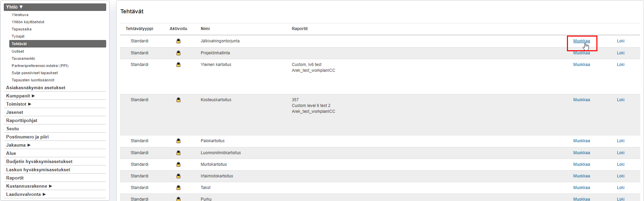644x201 pixels.
Task: Click the lock icon for Palokartoitus
Action: (x=178, y=141)
